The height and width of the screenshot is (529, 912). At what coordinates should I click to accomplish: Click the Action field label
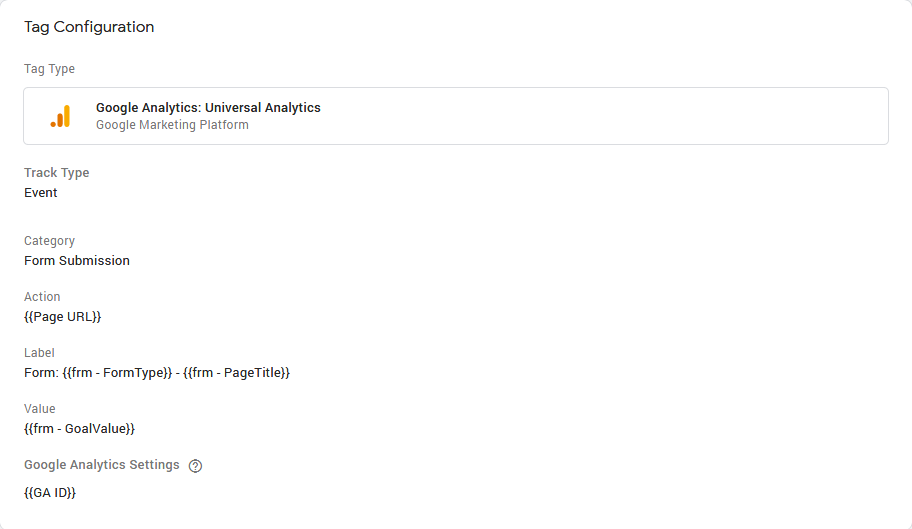tap(42, 297)
